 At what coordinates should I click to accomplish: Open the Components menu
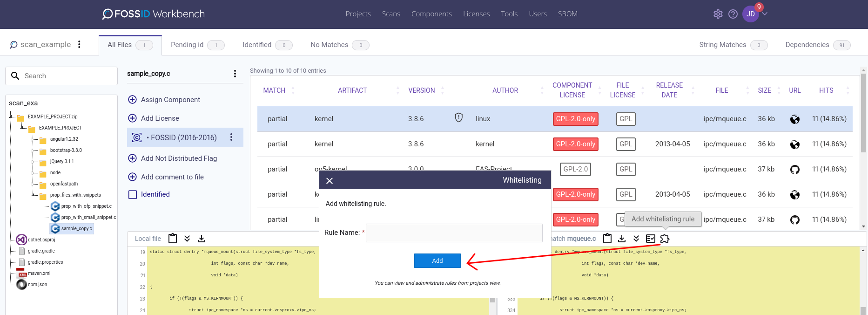[431, 14]
